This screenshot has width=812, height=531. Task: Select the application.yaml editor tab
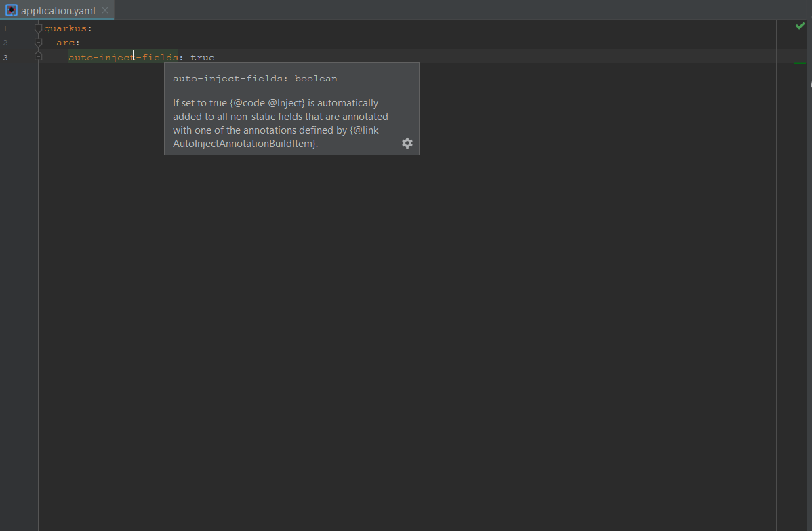click(58, 10)
